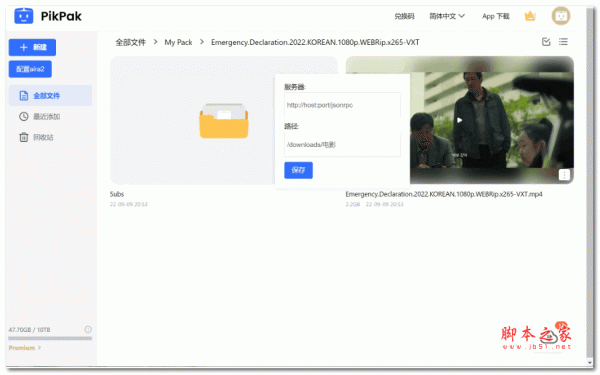Click the server URL input field

pos(342,105)
